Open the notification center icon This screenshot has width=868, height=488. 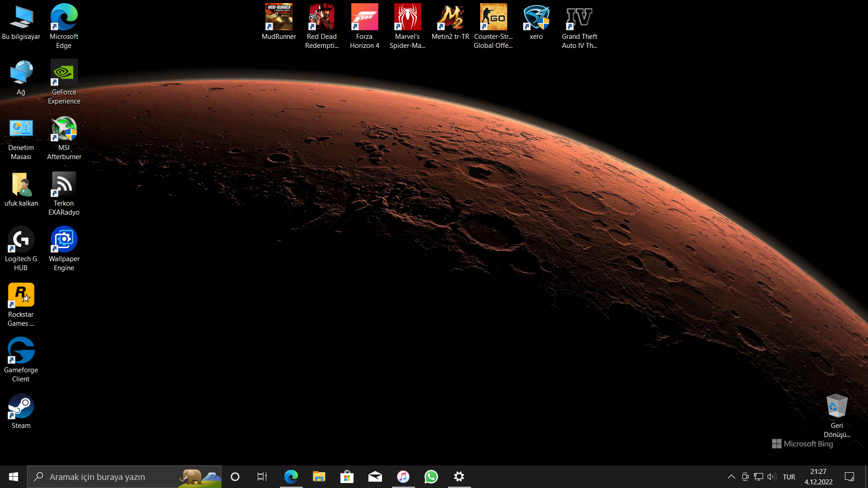[849, 477]
